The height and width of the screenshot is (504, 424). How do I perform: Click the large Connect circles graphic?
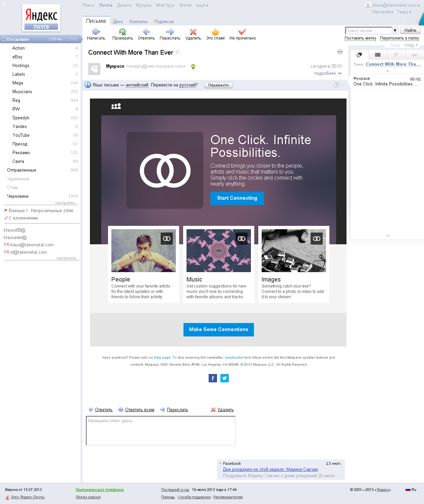165,171
